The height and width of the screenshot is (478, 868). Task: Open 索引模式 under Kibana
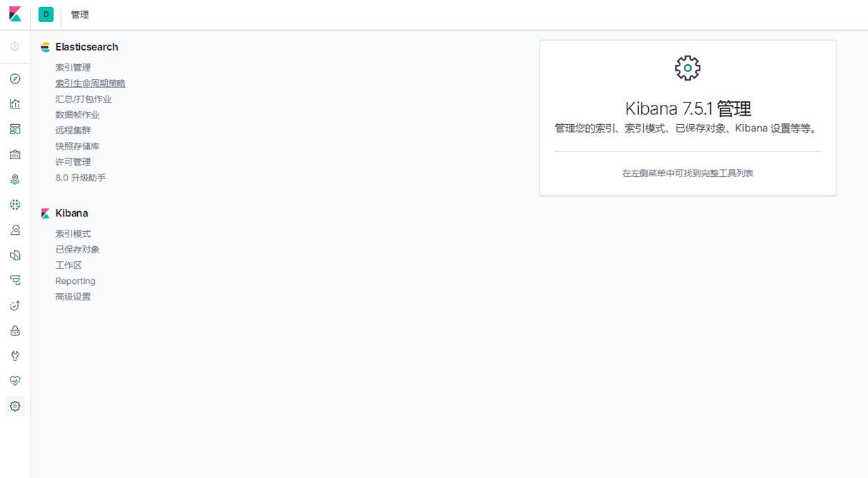click(x=73, y=234)
